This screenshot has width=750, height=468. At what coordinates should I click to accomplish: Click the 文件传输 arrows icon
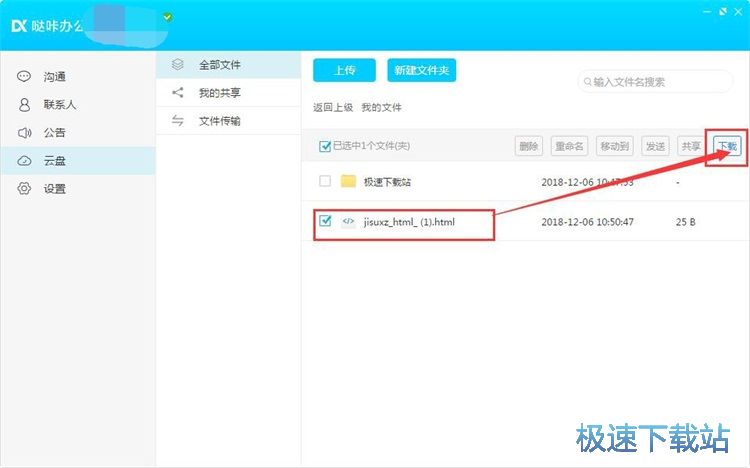click(178, 121)
